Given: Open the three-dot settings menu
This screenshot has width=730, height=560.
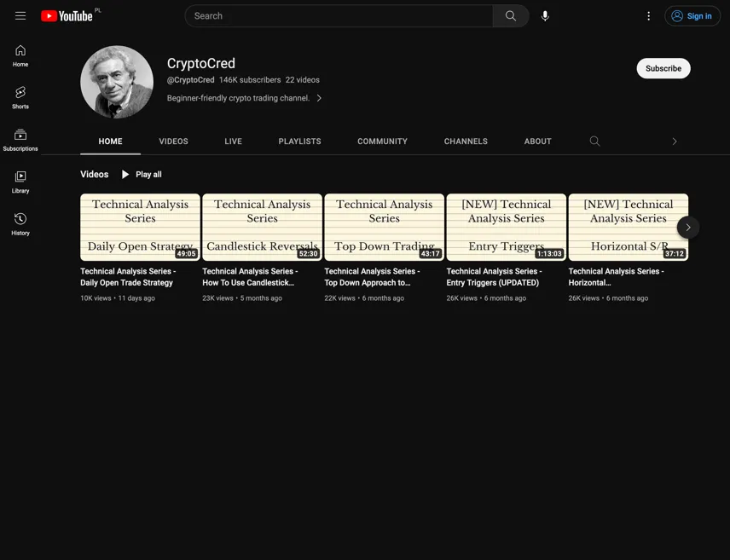Looking at the screenshot, I should [648, 16].
